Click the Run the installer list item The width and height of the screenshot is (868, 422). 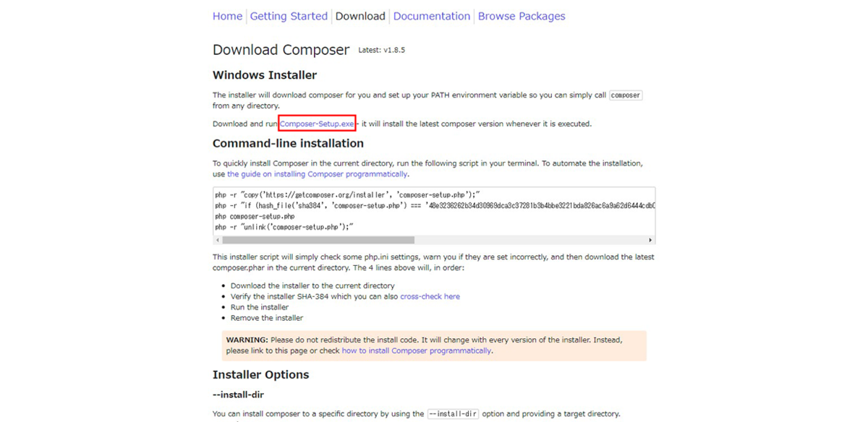click(260, 307)
